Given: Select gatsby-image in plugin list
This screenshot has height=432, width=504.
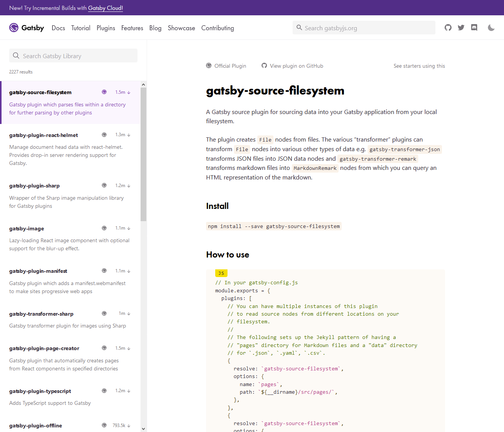Looking at the screenshot, I should [x=26, y=228].
